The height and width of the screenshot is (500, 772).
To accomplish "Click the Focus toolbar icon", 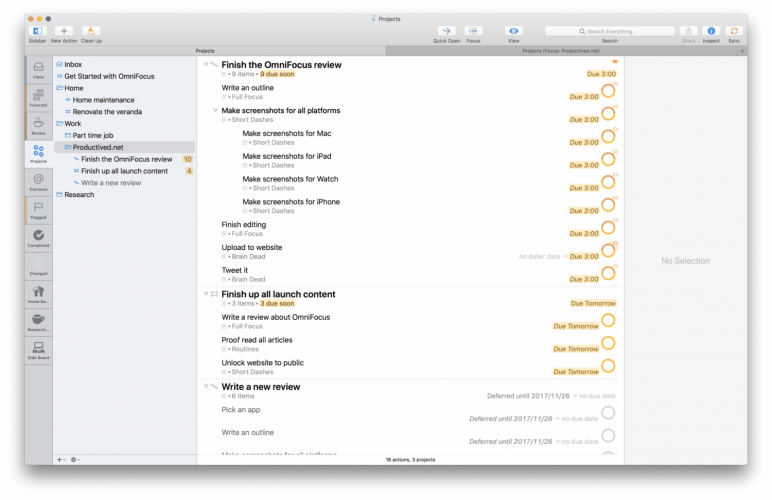I will pos(474,32).
